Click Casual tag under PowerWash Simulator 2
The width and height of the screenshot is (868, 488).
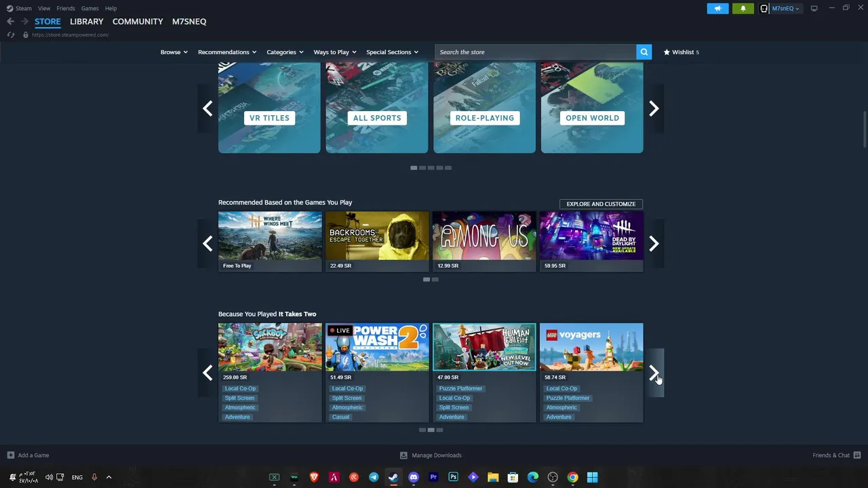click(x=340, y=417)
